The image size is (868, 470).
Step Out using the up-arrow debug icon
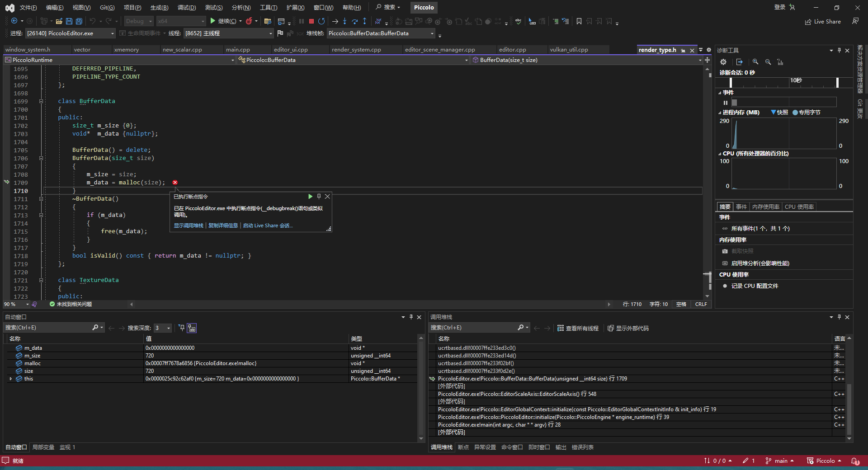point(364,21)
